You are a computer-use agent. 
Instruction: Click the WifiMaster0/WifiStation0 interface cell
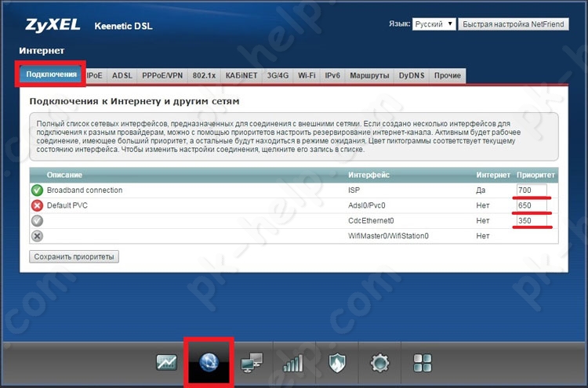pyautogui.click(x=388, y=236)
